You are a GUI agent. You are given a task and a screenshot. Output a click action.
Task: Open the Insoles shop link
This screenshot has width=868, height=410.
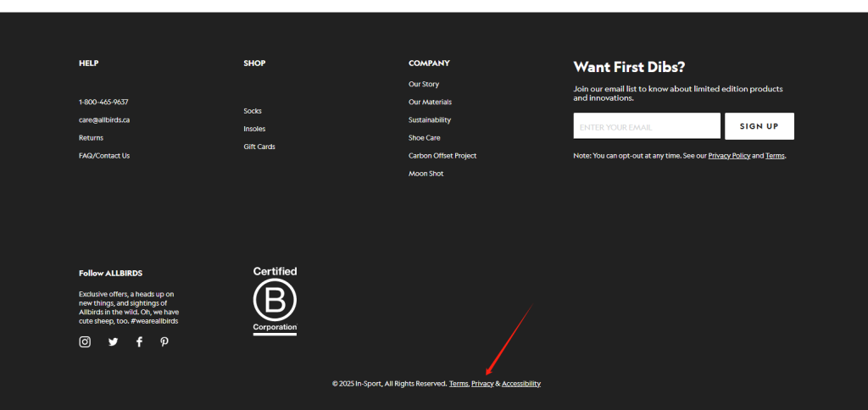[x=254, y=129]
